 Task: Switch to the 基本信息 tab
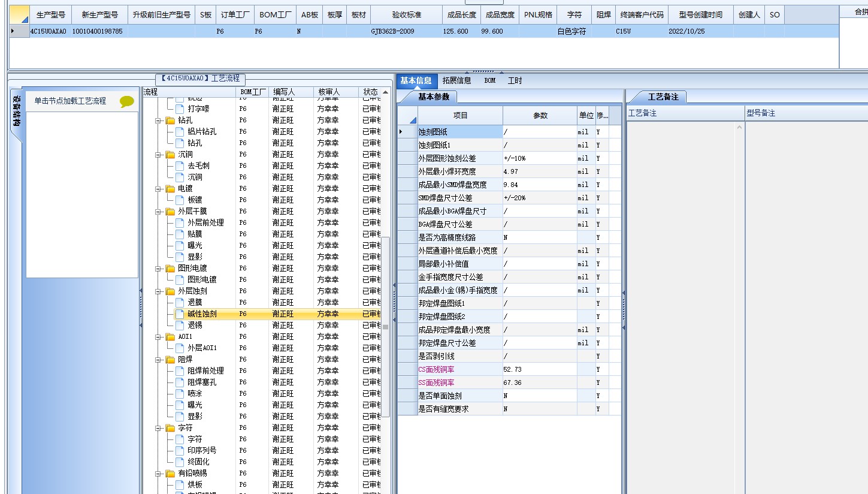click(x=416, y=80)
